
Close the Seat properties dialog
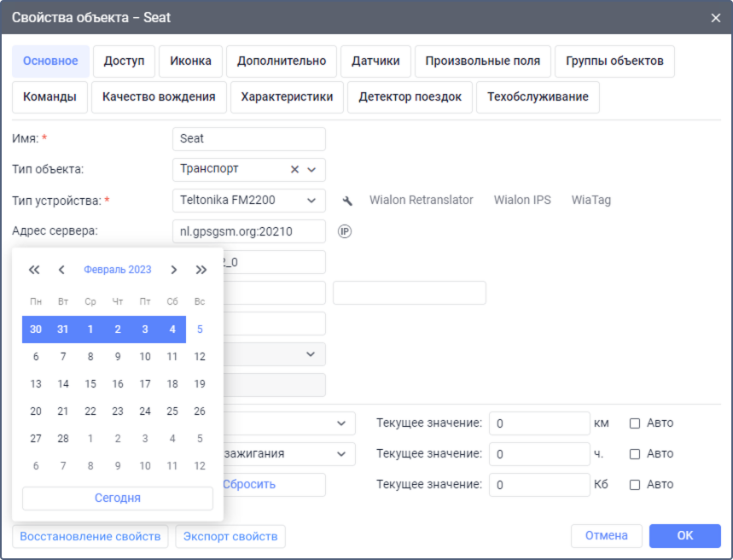[x=715, y=17]
